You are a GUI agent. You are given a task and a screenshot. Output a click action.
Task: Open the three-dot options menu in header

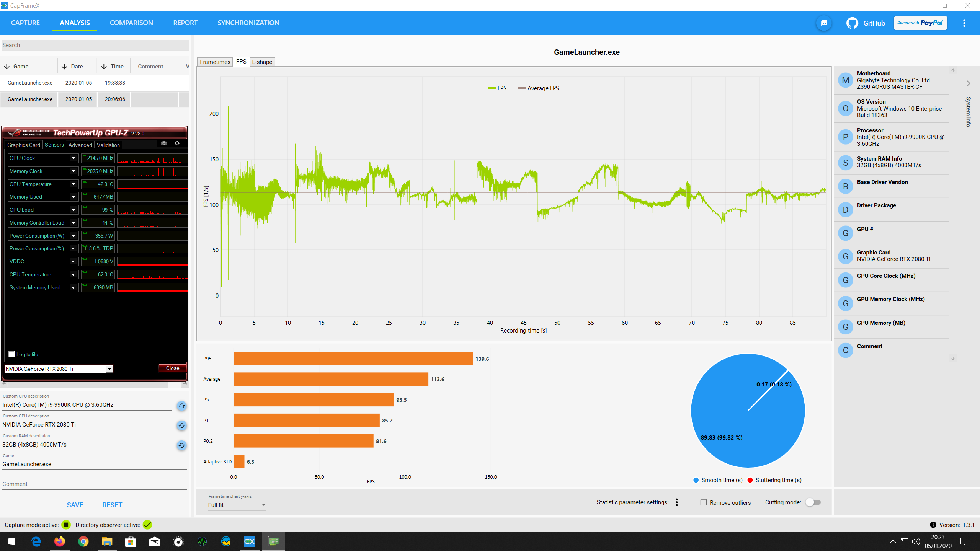click(964, 23)
